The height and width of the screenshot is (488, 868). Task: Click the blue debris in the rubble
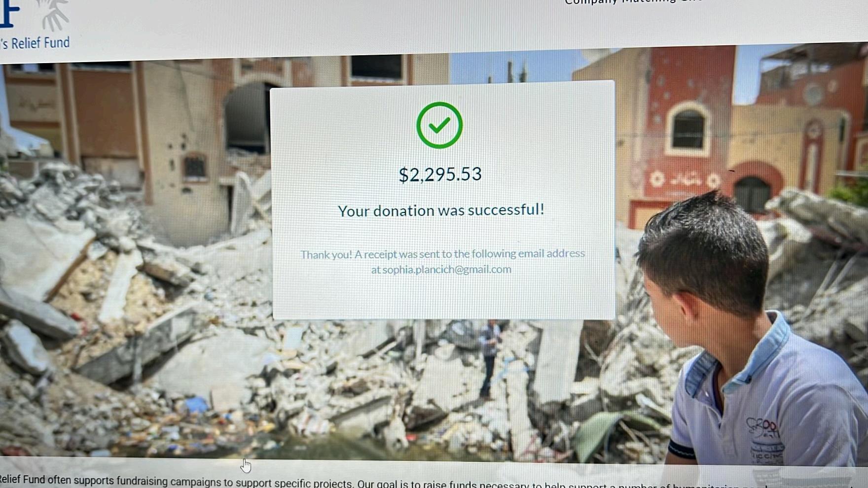[196, 405]
